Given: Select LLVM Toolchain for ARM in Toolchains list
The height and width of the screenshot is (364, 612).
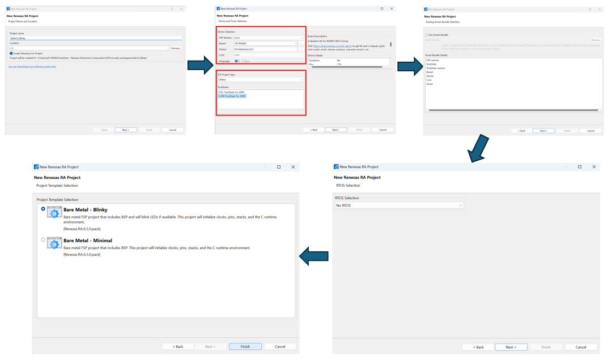Looking at the screenshot, I should pyautogui.click(x=232, y=96).
